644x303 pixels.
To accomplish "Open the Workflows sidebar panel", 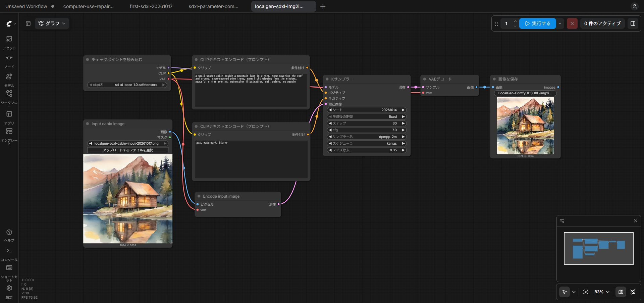I will click(x=9, y=97).
